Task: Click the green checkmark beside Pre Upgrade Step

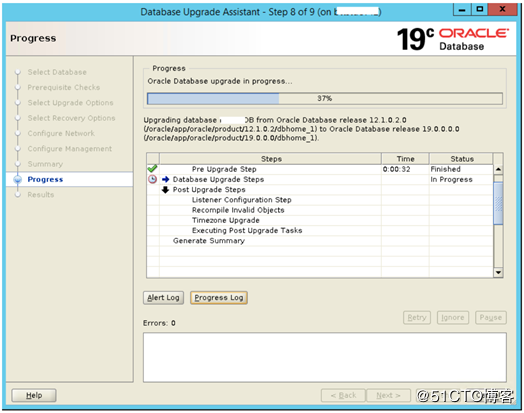Action: coord(152,169)
